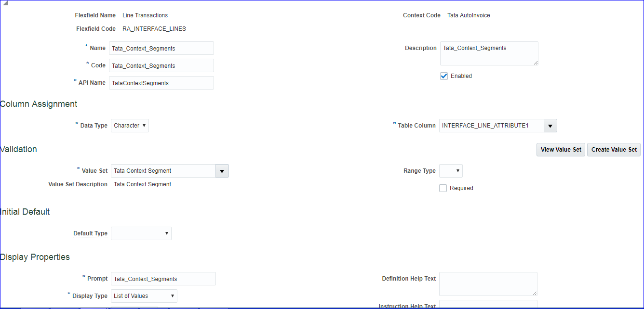Click the API Name field

tap(161, 83)
